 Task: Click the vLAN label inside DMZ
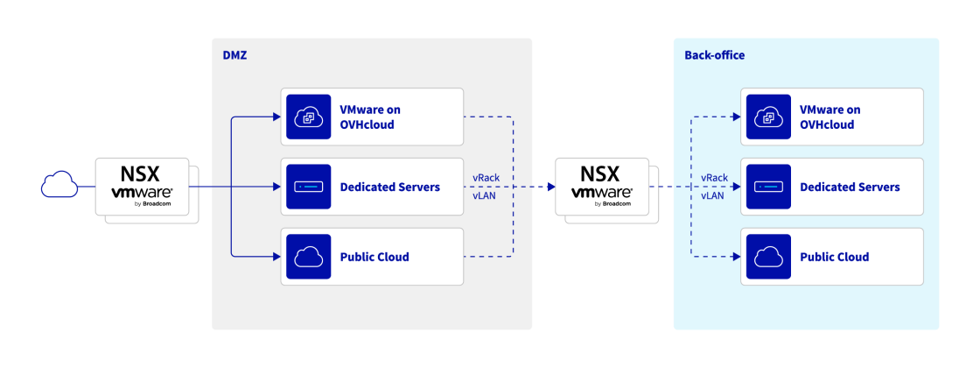coord(485,195)
